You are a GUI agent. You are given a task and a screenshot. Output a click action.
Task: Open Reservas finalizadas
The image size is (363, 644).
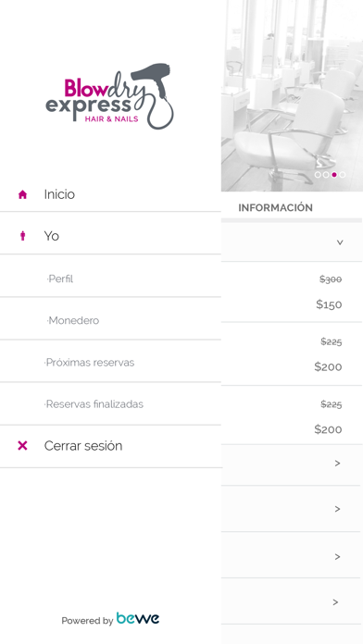tap(110, 404)
